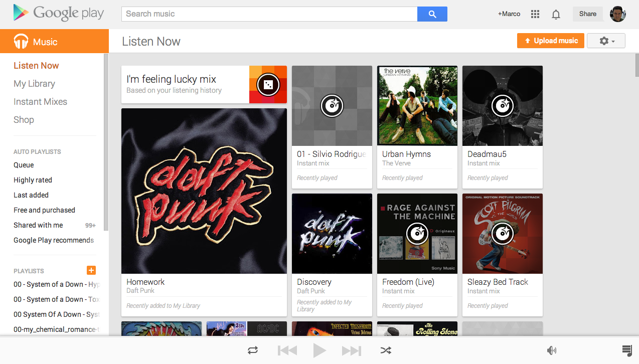The image size is (639, 364).
Task: Click the volume speaker icon
Action: 552,350
